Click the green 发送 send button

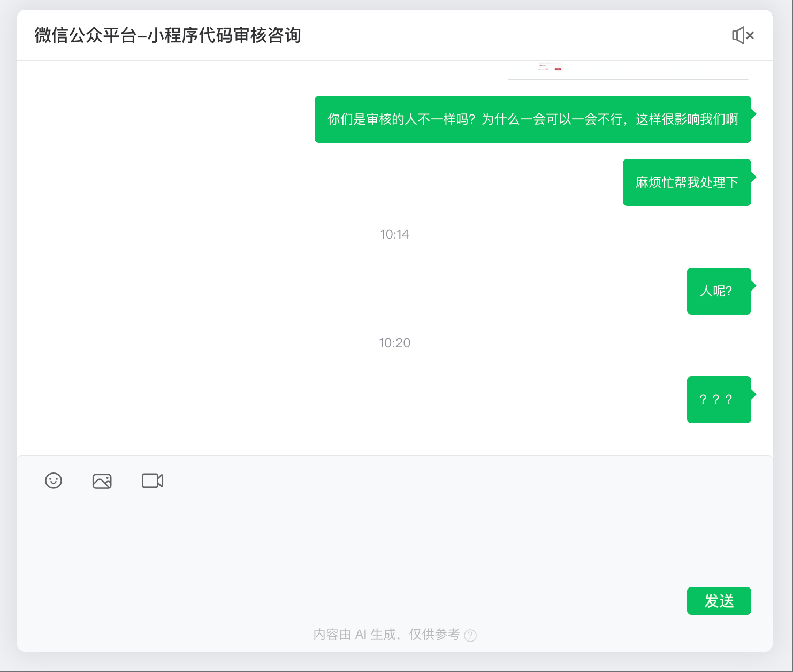tap(719, 601)
